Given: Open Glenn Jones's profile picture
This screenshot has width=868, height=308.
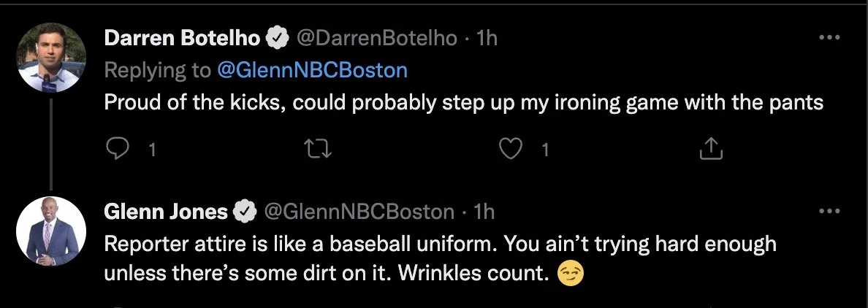Looking at the screenshot, I should [51, 231].
